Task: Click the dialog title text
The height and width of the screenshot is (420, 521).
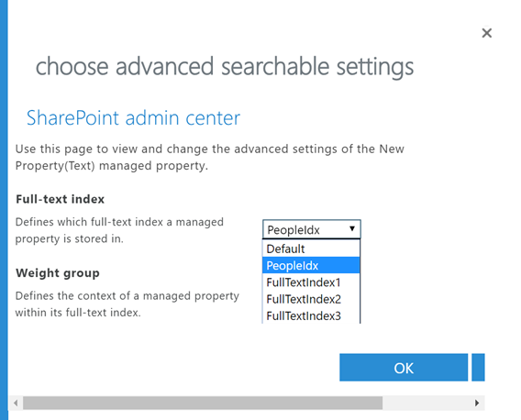Action: [x=225, y=66]
